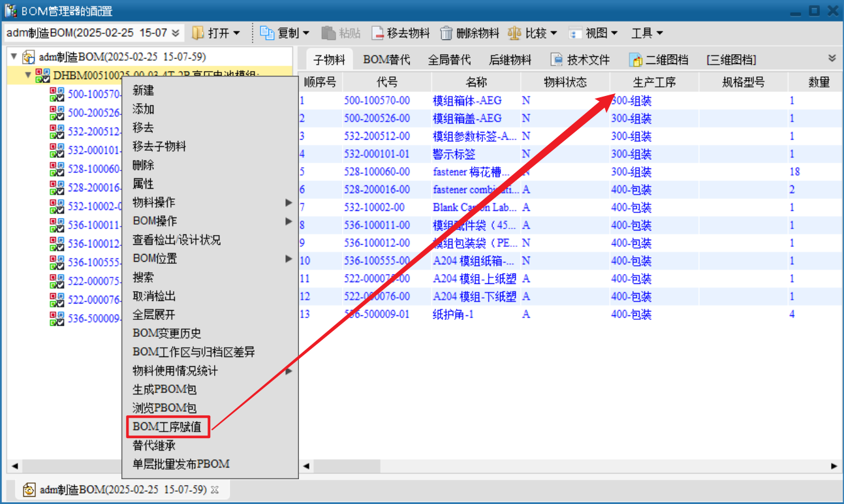Switch to the 全局替代 tab
The height and width of the screenshot is (504, 844).
click(449, 60)
